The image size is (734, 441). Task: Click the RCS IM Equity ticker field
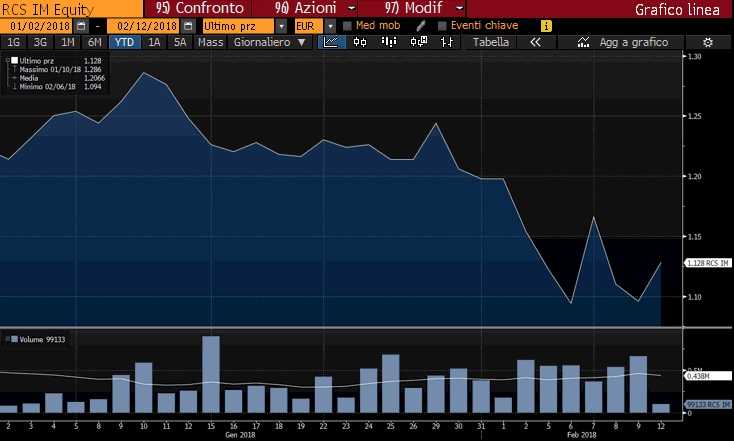pyautogui.click(x=71, y=8)
